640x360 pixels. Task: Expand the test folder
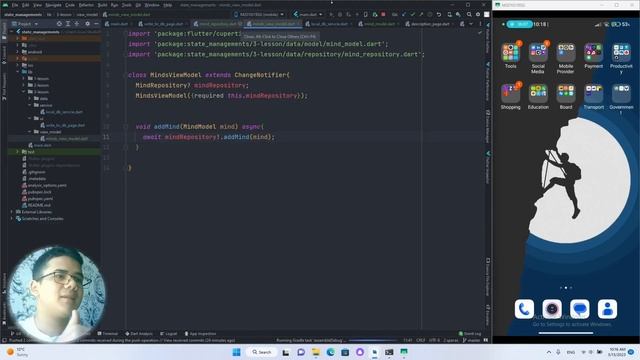point(18,152)
